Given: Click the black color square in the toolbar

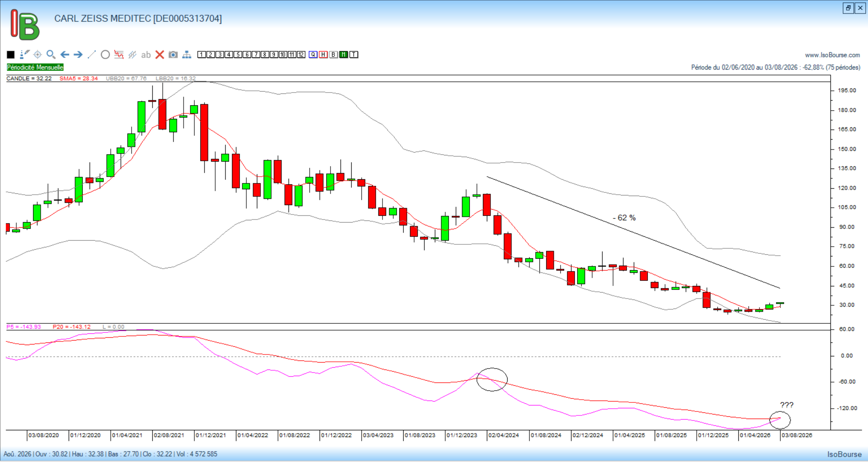Looking at the screenshot, I should 11,55.
